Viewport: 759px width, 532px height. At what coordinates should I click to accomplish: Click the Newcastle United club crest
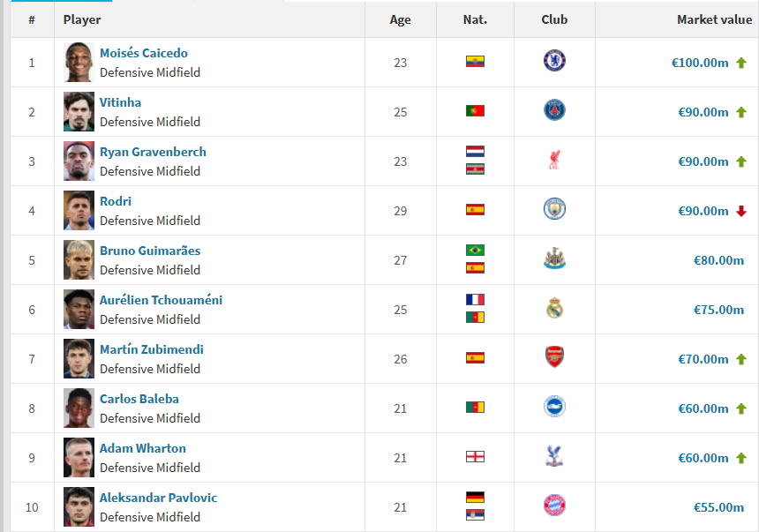554,259
